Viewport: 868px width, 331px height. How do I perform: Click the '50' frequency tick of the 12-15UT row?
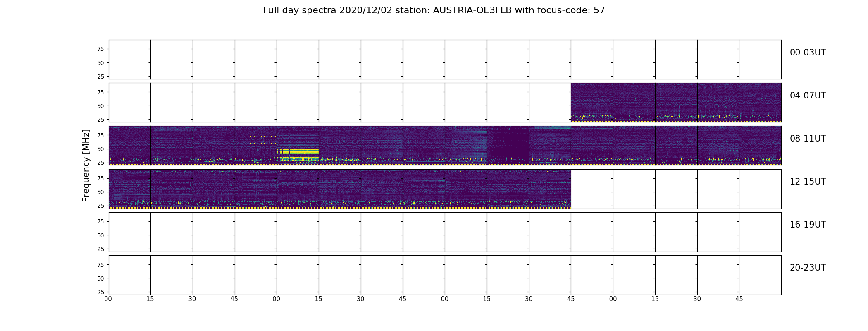(100, 192)
